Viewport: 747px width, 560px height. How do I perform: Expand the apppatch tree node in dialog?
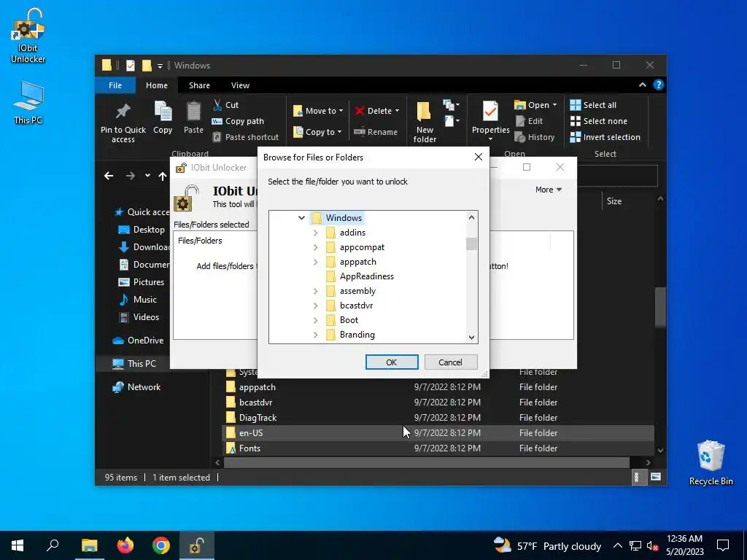tap(315, 262)
